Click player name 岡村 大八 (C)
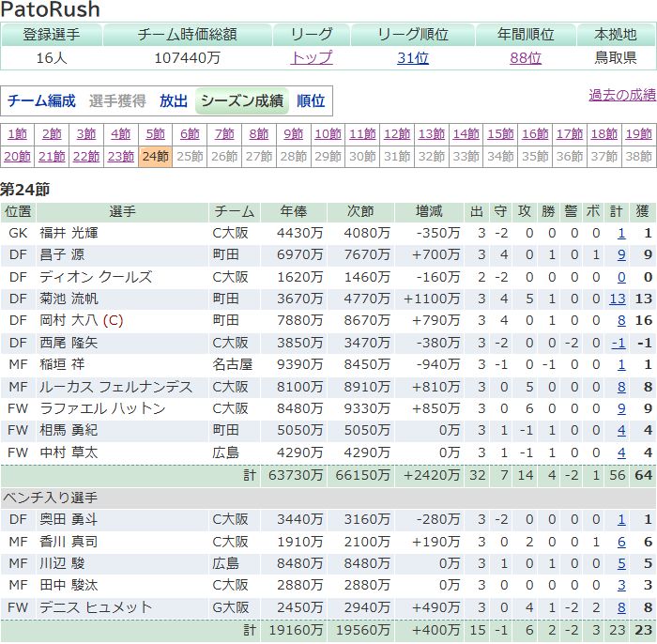657x644 pixels. (82, 320)
